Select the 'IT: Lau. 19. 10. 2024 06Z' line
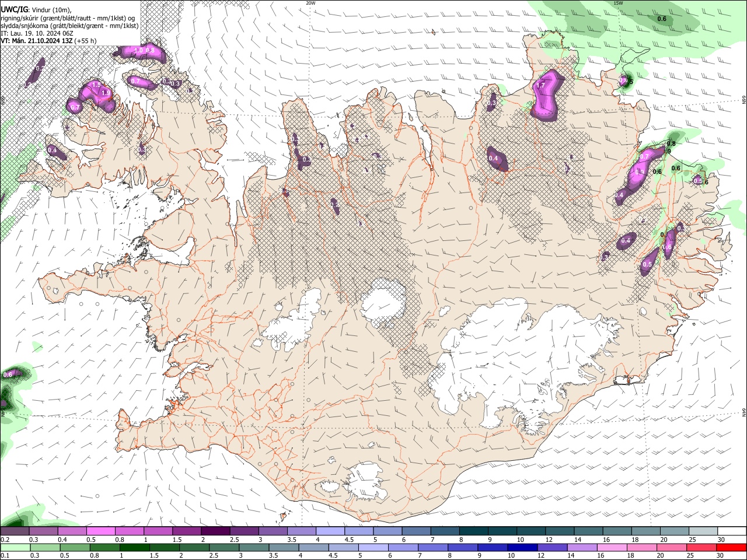Screen dimensions: 747x560 click(x=37, y=33)
